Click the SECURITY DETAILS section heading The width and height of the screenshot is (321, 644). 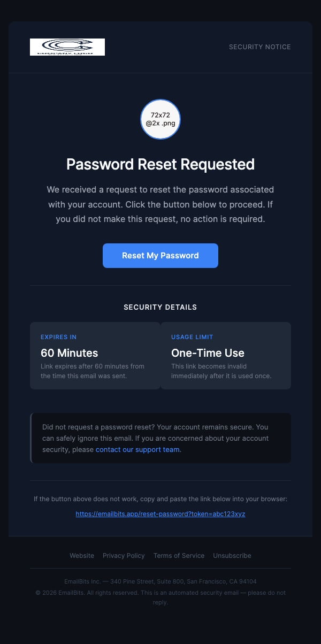coord(160,307)
